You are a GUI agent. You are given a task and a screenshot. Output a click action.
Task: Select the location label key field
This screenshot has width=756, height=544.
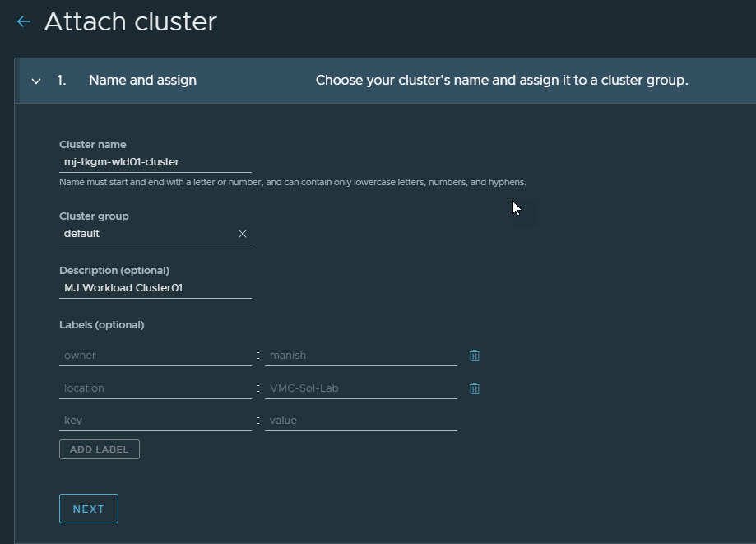(x=155, y=388)
